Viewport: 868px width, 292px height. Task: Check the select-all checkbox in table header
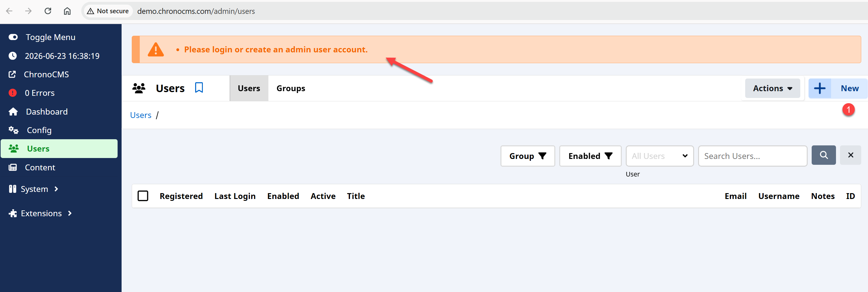pos(143,196)
